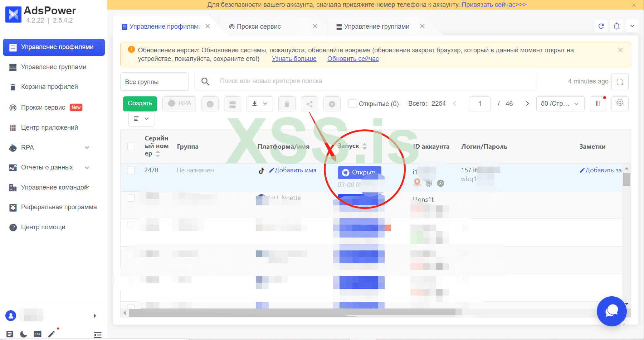
Task: Open the 'Все группы' group selector
Action: pos(155,82)
